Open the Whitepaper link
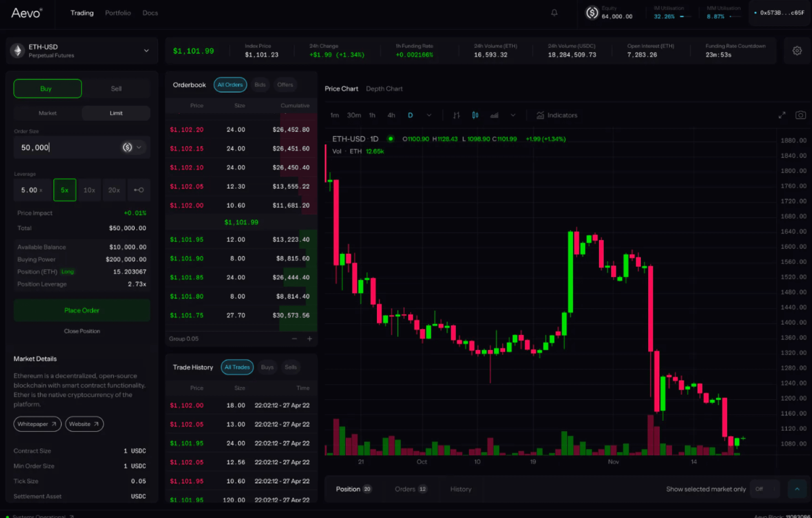This screenshot has width=812, height=518. pos(37,424)
